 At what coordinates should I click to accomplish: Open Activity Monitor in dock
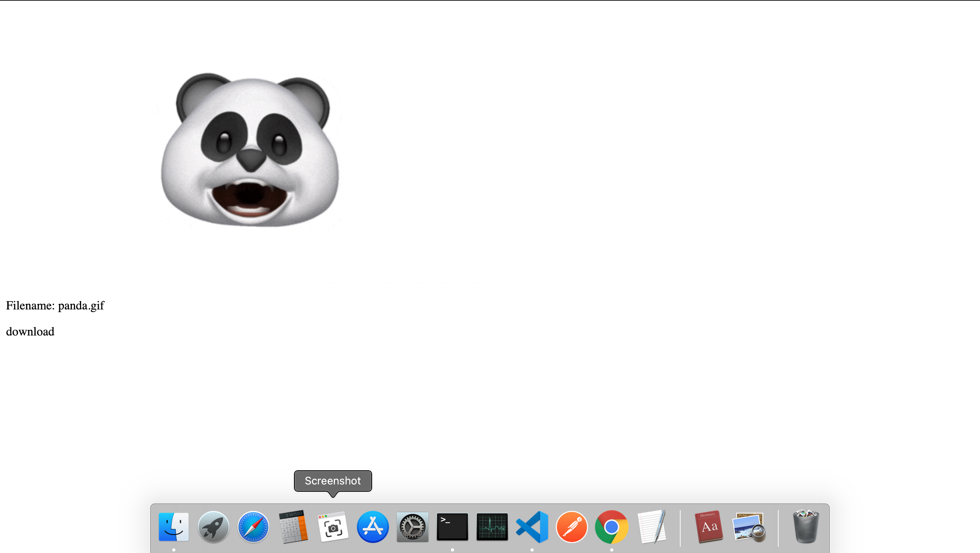(492, 527)
